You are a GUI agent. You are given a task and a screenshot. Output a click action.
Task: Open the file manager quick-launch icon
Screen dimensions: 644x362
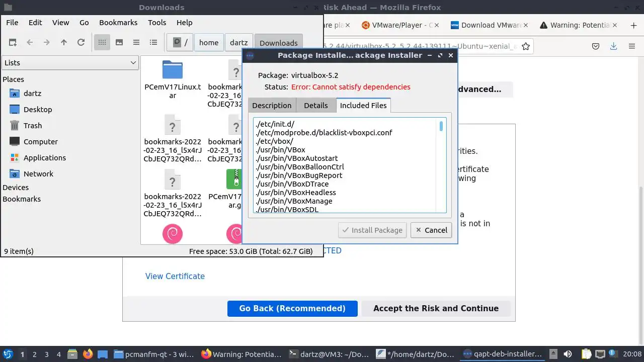72,354
